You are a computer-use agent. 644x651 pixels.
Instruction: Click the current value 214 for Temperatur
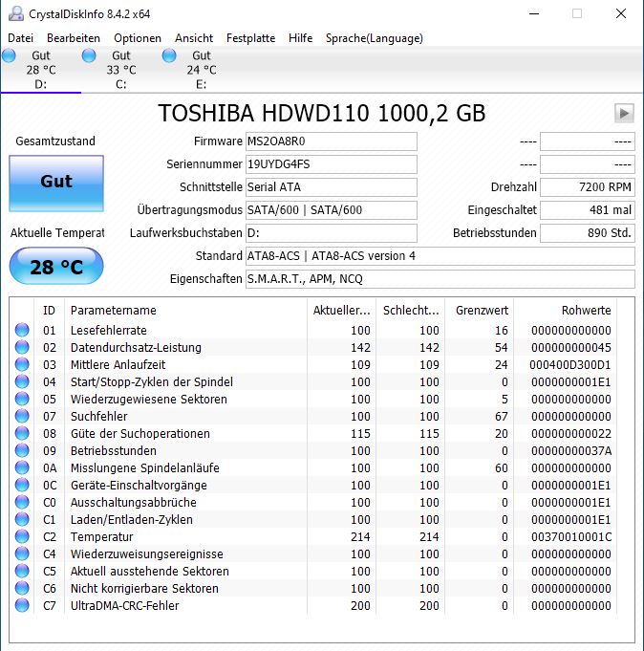[x=360, y=537]
